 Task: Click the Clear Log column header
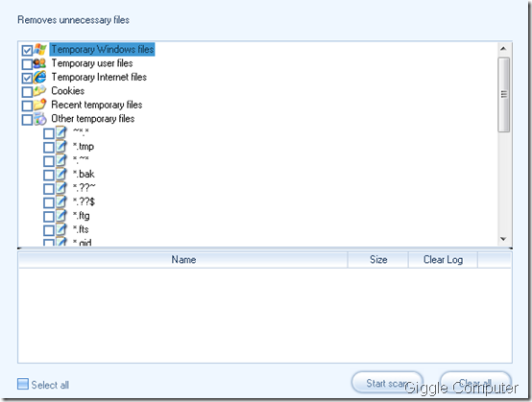tap(443, 260)
